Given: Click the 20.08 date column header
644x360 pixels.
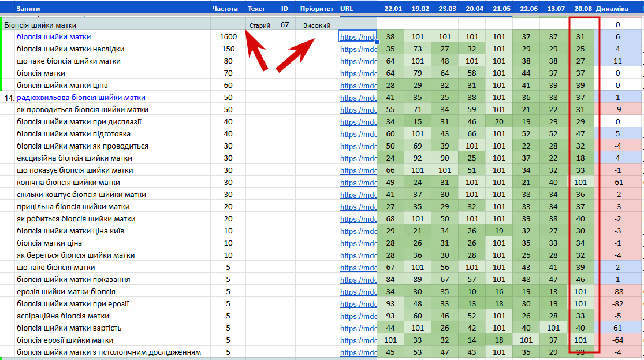Looking at the screenshot, I should pos(583,8).
